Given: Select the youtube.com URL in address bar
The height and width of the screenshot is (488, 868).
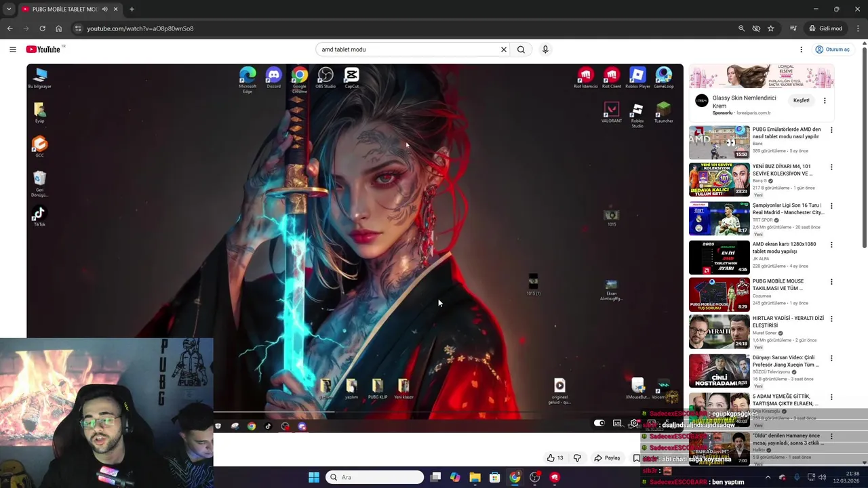Looking at the screenshot, I should tap(140, 28).
